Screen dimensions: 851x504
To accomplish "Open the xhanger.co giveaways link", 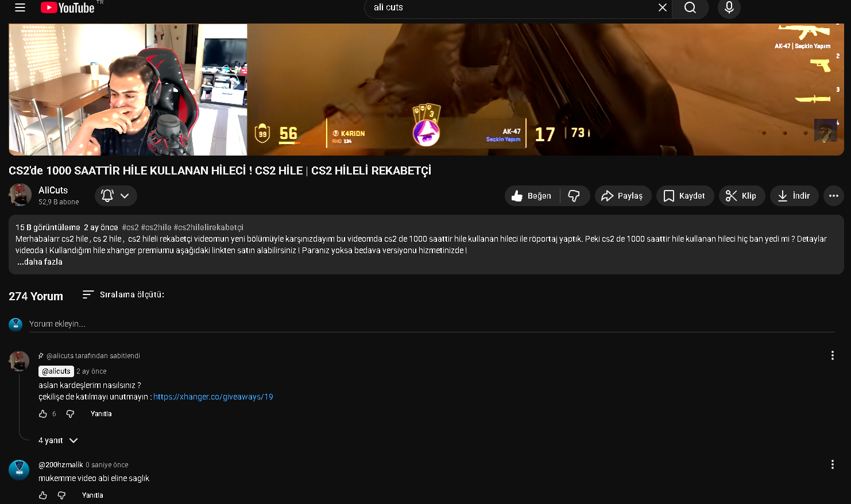I will [x=213, y=397].
